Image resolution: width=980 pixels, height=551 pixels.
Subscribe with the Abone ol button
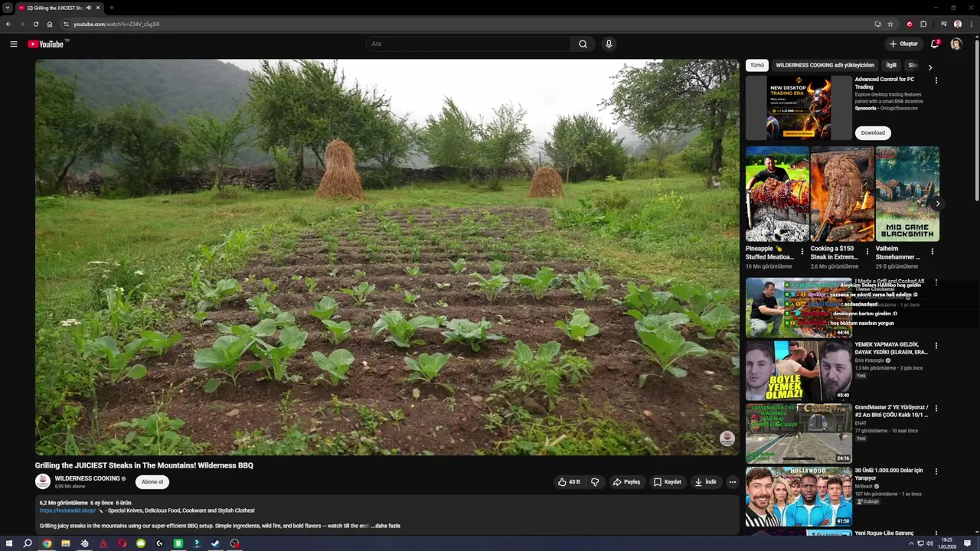pos(152,482)
